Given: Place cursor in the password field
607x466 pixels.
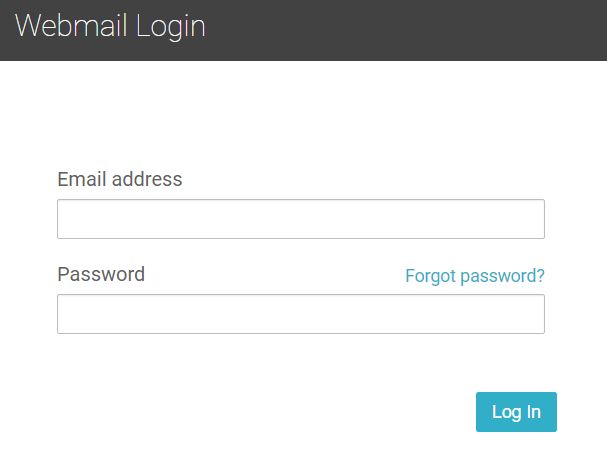Looking at the screenshot, I should tap(300, 314).
